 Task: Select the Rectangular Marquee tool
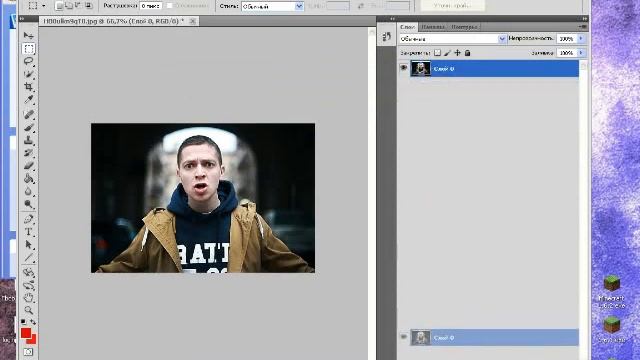point(28,49)
